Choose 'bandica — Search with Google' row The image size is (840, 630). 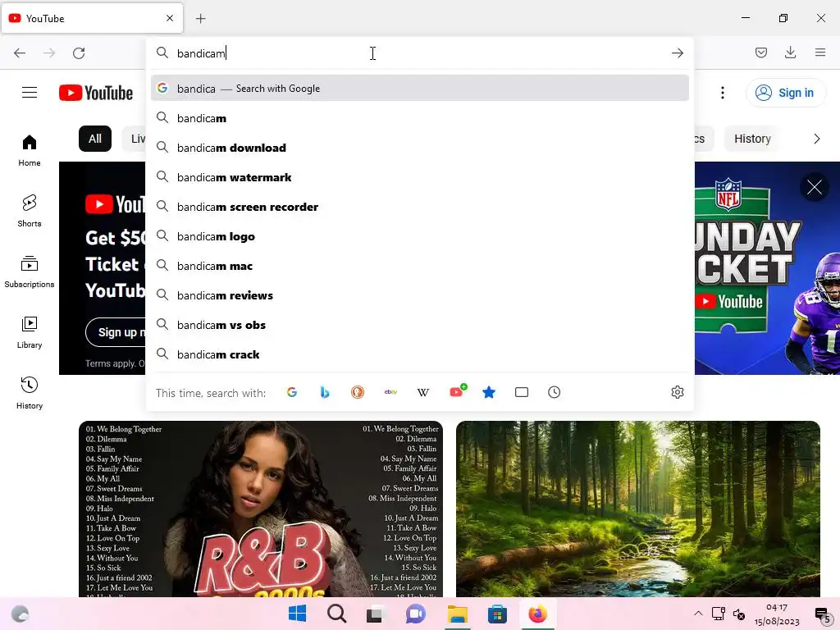click(x=419, y=89)
